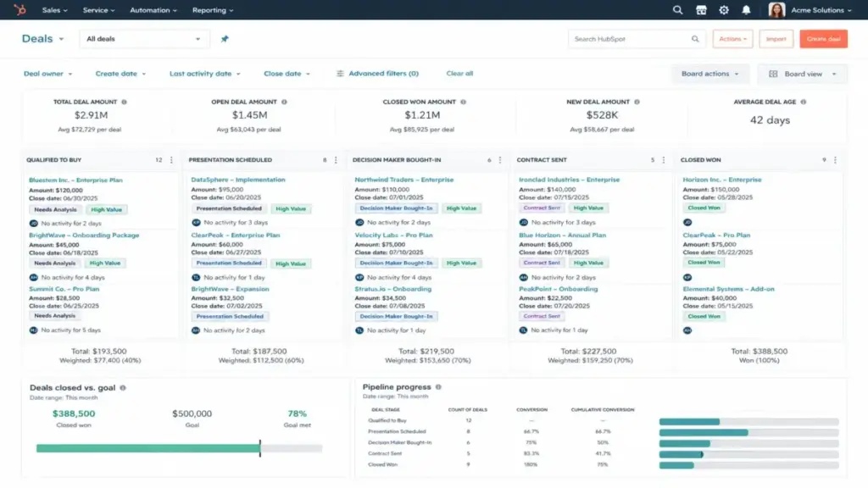
Task: Click the Board view grid icon
Action: point(773,74)
